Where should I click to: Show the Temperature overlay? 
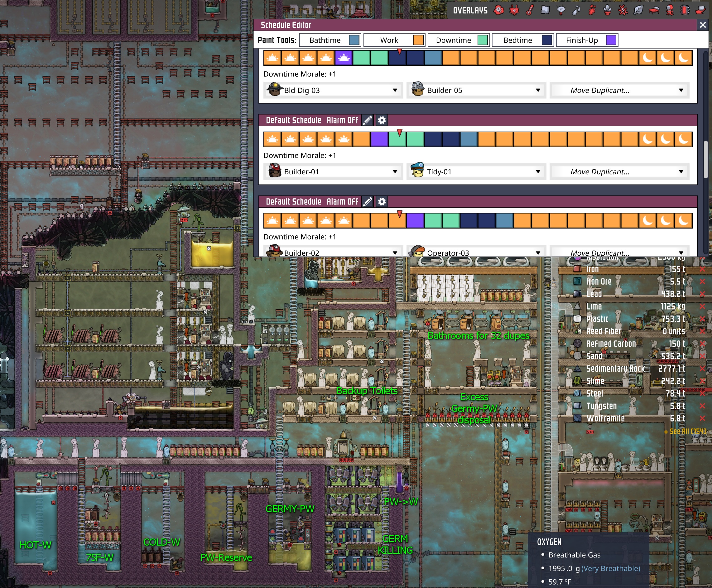[x=530, y=10]
